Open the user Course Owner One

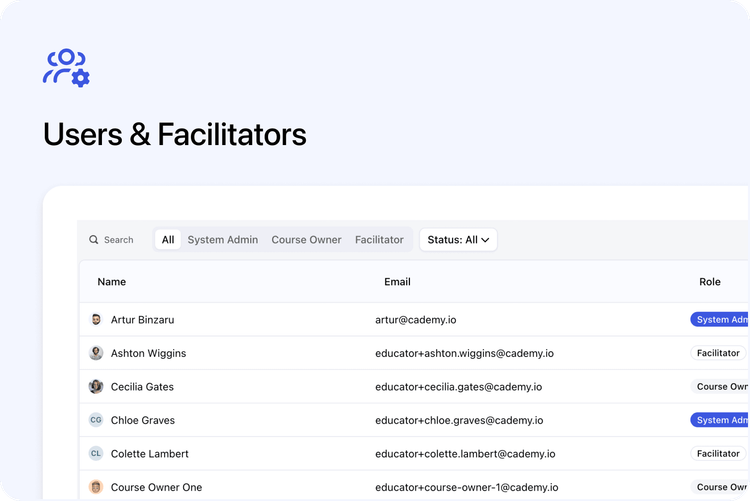click(156, 487)
